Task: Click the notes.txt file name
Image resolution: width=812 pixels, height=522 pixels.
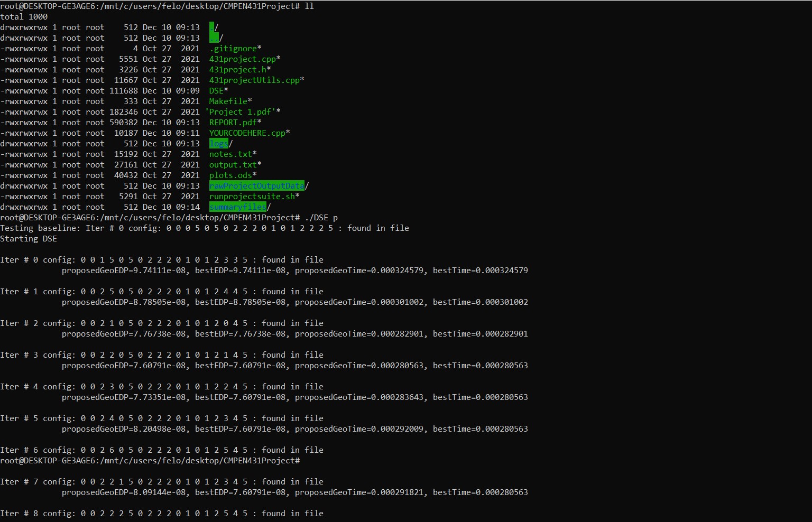Action: (x=230, y=154)
